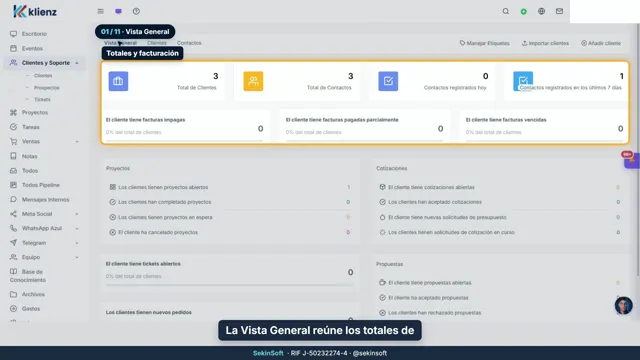Screen dimensions: 640x360
Task: Open the mail envelope icon
Action: point(560,11)
